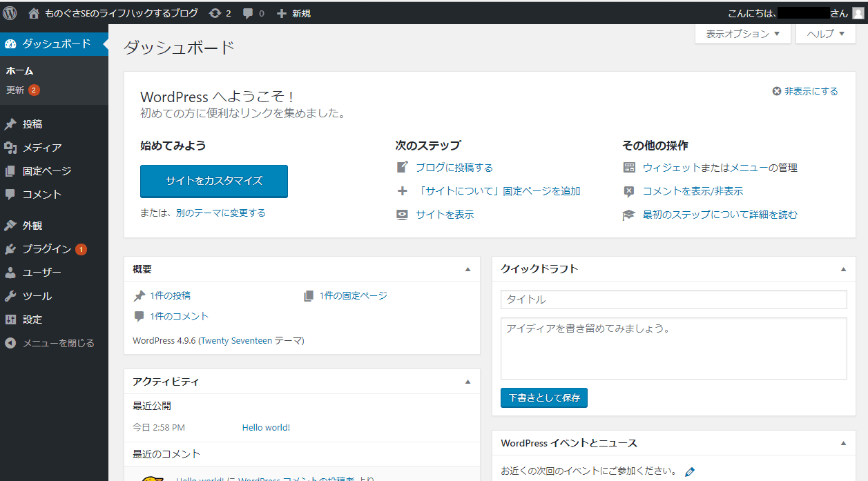Click the screen icon beside サイトを表示

coord(403,215)
